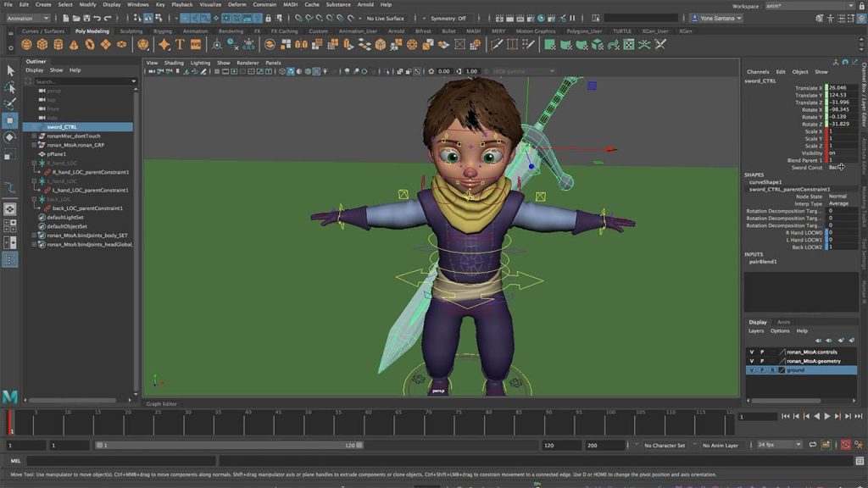Viewport: 868px width, 488px height.
Task: Open the Constrain menu
Action: coord(264,4)
